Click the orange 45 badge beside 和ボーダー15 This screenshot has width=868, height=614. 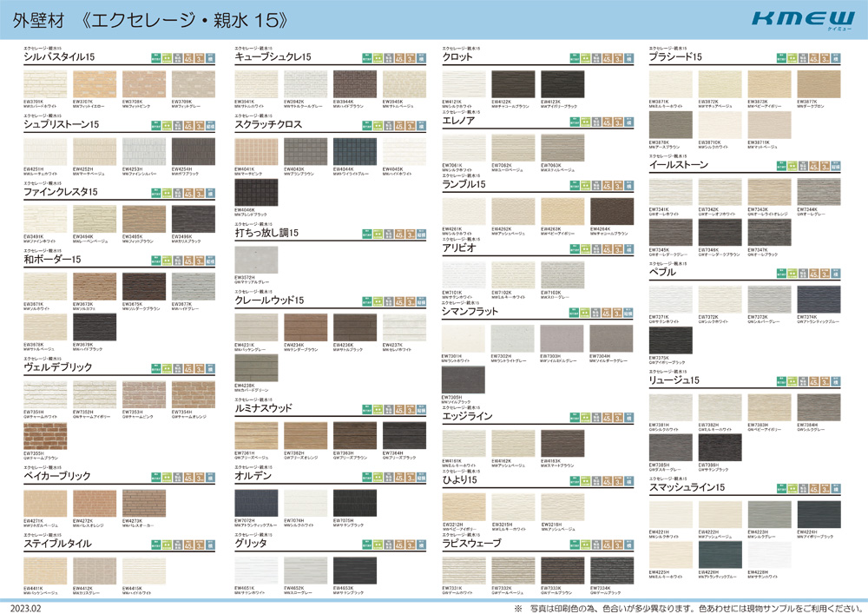pos(188,261)
